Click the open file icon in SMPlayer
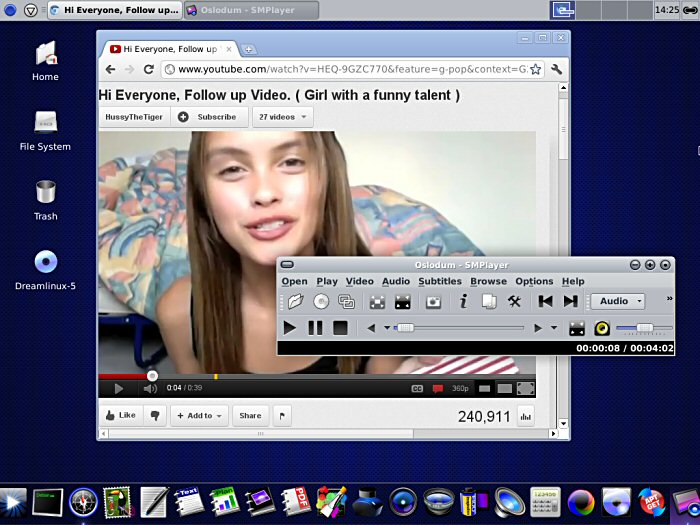Screen dimensions: 700x525 pyautogui.click(x=296, y=301)
